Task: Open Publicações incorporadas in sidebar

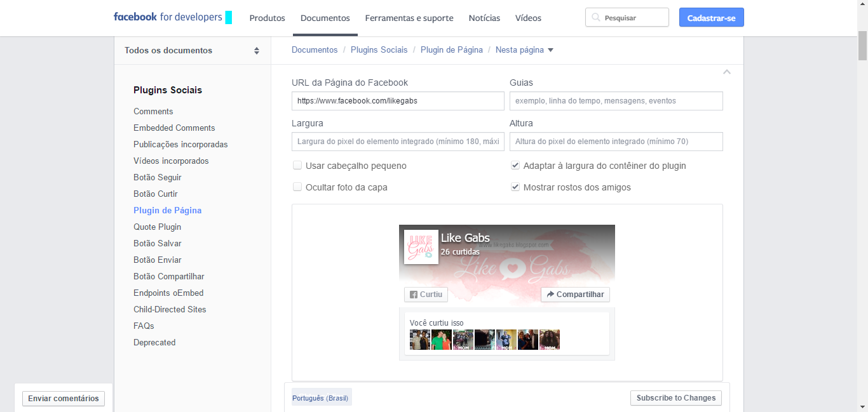Action: click(180, 144)
